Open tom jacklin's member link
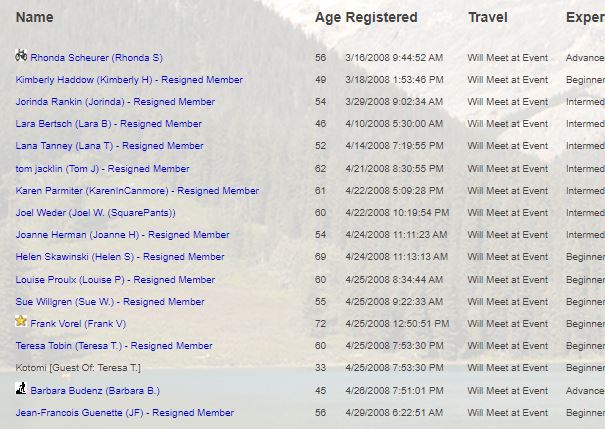The image size is (605, 429). coord(102,169)
